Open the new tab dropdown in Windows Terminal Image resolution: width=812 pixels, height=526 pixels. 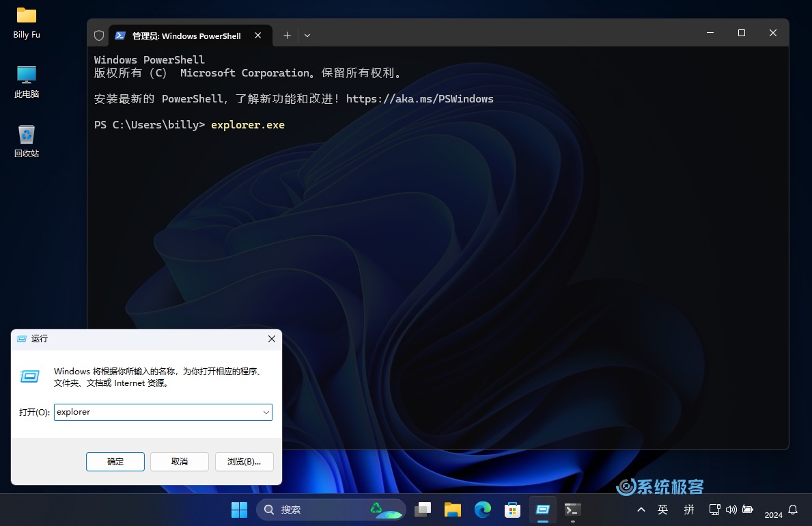(x=307, y=35)
